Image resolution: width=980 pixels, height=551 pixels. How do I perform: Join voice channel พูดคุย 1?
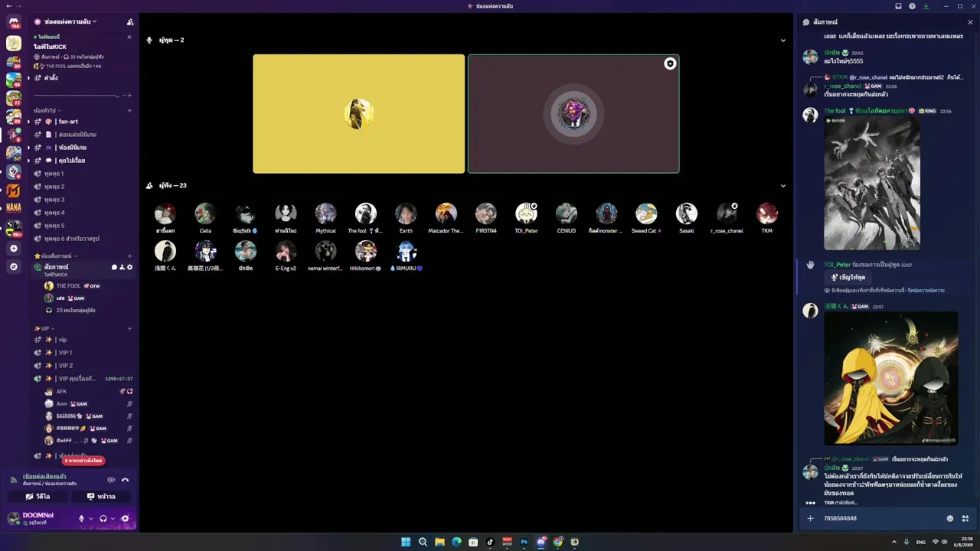click(83, 174)
